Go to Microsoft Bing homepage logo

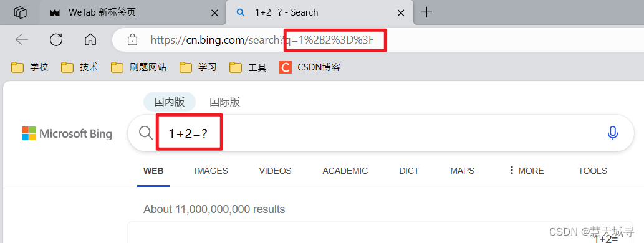(67, 133)
